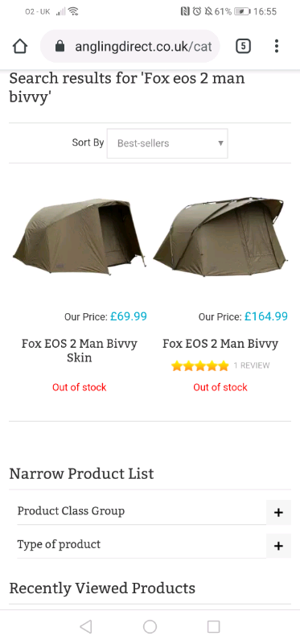Click the anglingdirect.co.uk address bar
This screenshot has width=300, height=644.
130,47
